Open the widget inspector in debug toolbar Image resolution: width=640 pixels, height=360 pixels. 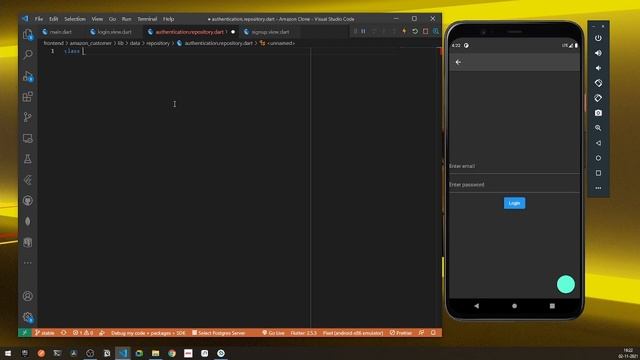[x=436, y=31]
